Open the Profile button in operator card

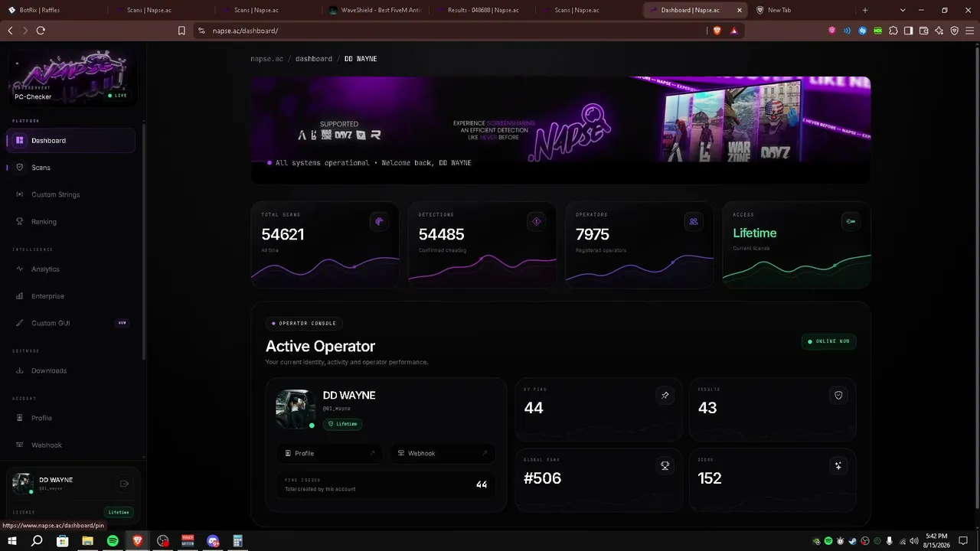click(x=330, y=454)
